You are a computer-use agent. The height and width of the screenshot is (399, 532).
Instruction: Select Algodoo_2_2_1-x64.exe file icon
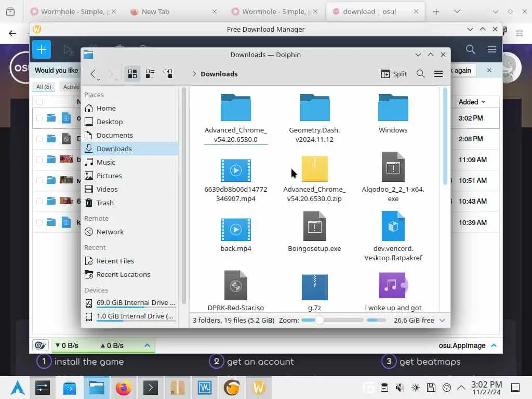tap(393, 167)
